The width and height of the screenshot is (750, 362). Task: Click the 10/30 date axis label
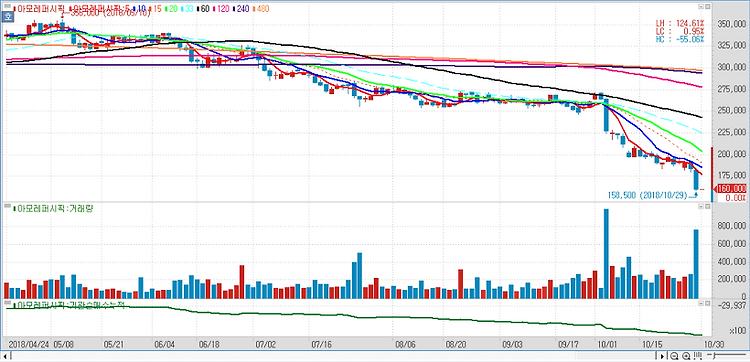point(715,343)
